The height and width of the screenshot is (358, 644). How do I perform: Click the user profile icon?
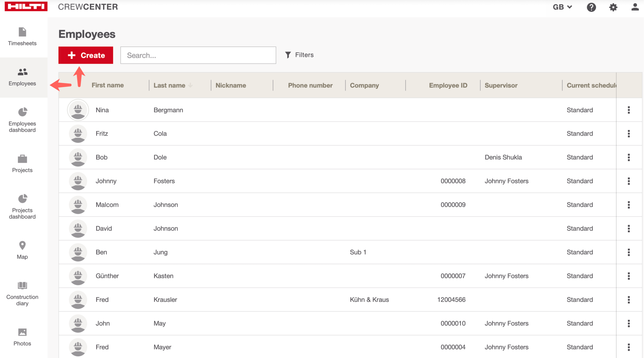click(635, 7)
